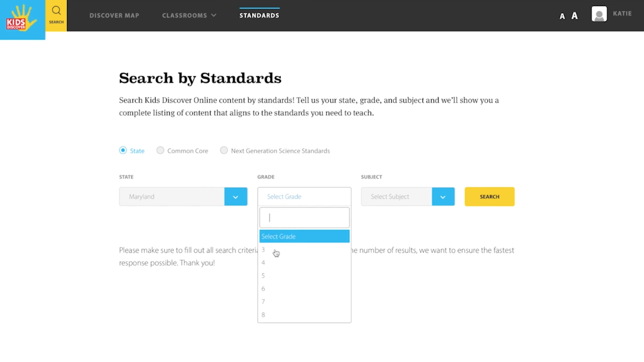Expand the Classrooms menu
This screenshot has height=362, width=644.
click(x=189, y=15)
